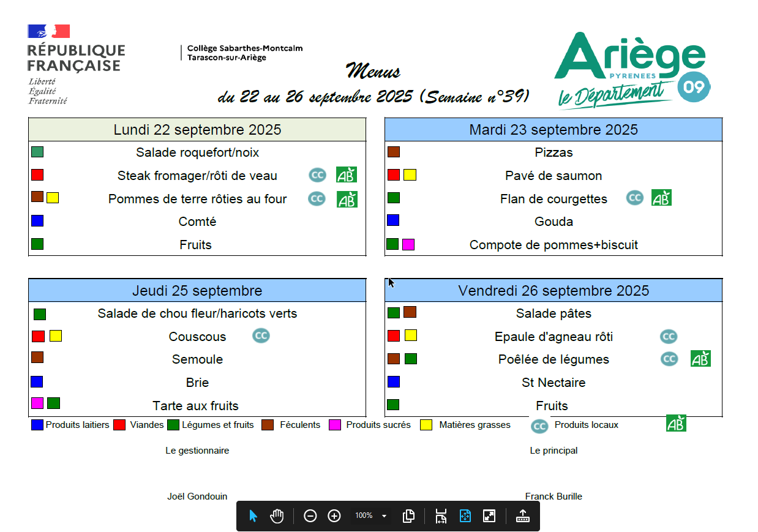Click the République Française logo
The height and width of the screenshot is (532, 758).
(x=77, y=65)
